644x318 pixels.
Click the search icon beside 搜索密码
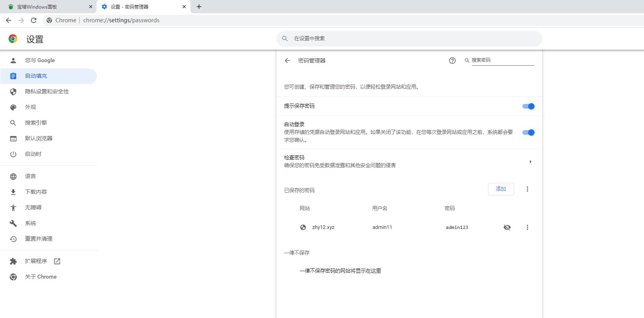coord(467,60)
